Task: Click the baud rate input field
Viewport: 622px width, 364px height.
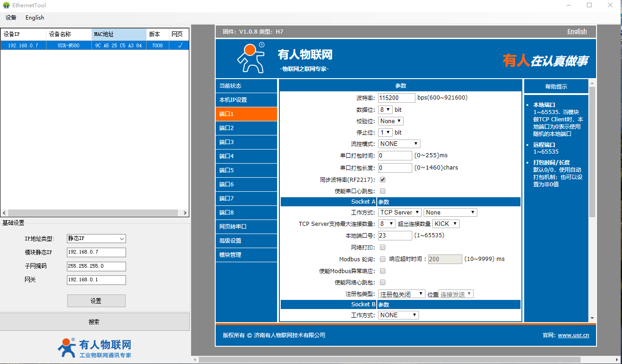Action: pos(396,98)
